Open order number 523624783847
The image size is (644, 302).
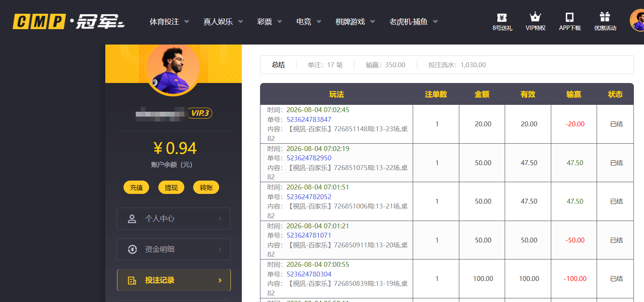[309, 119]
